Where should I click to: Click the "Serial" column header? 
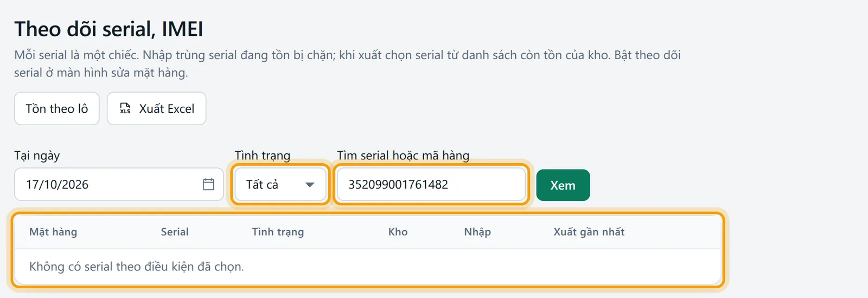click(175, 232)
